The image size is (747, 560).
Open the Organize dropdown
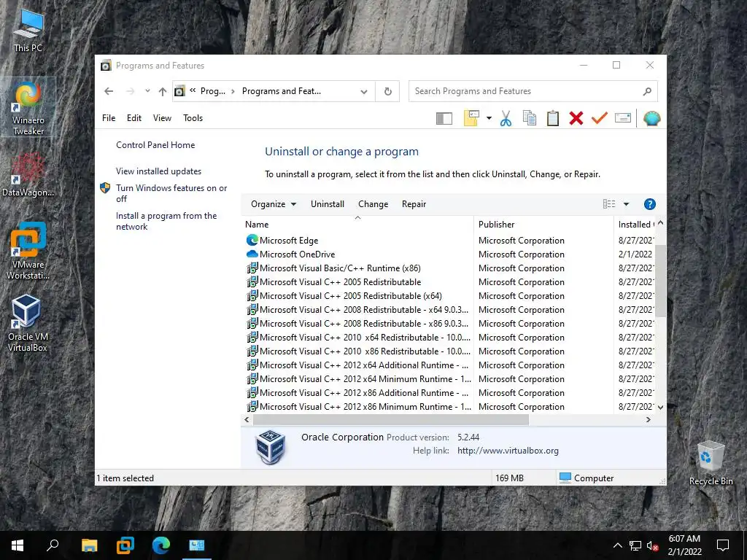[274, 204]
